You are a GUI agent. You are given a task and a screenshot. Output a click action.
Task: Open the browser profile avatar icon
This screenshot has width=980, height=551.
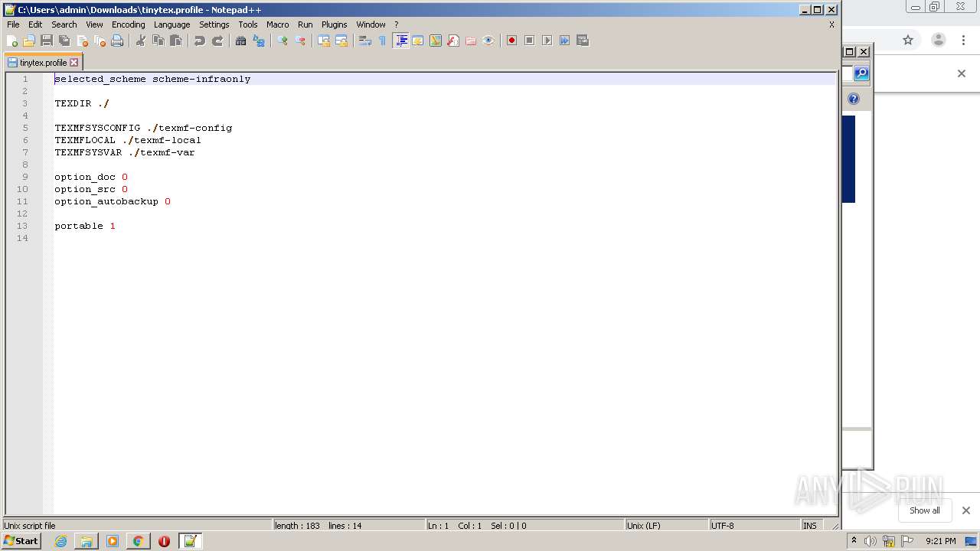tap(939, 41)
